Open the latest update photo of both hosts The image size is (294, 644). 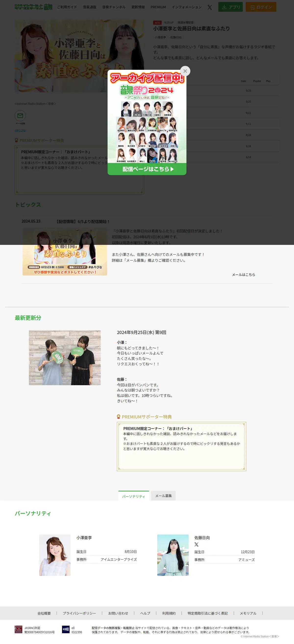click(65, 358)
